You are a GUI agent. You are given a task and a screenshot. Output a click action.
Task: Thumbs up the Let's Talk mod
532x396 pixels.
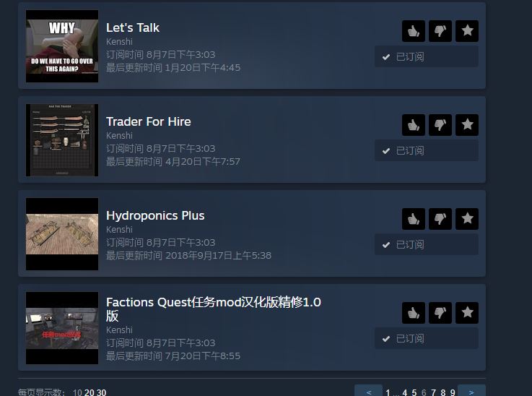click(413, 31)
